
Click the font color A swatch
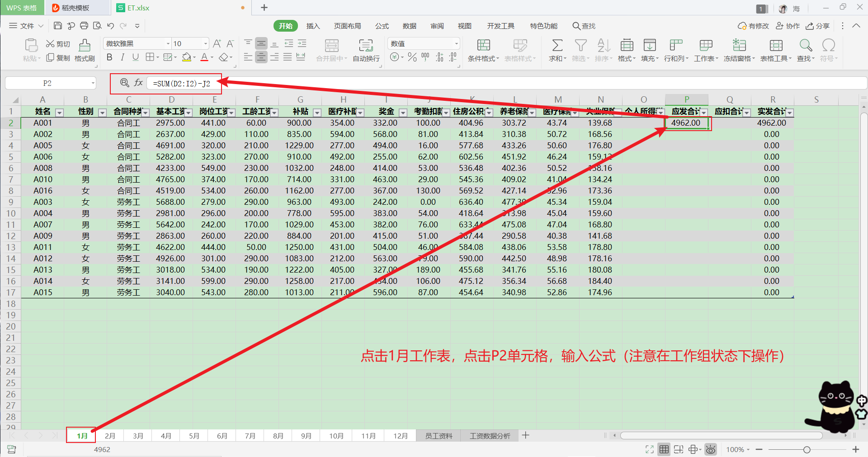[x=204, y=57]
